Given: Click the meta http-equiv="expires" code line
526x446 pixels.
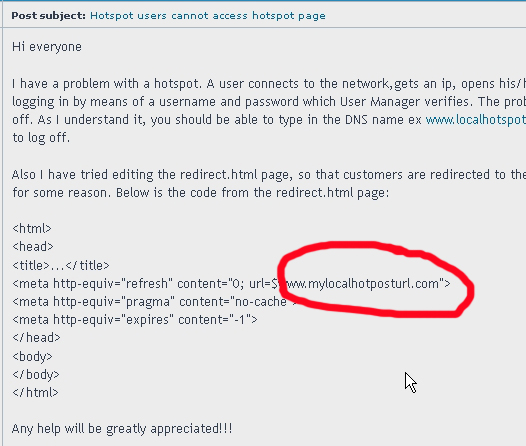Looking at the screenshot, I should 135,320.
